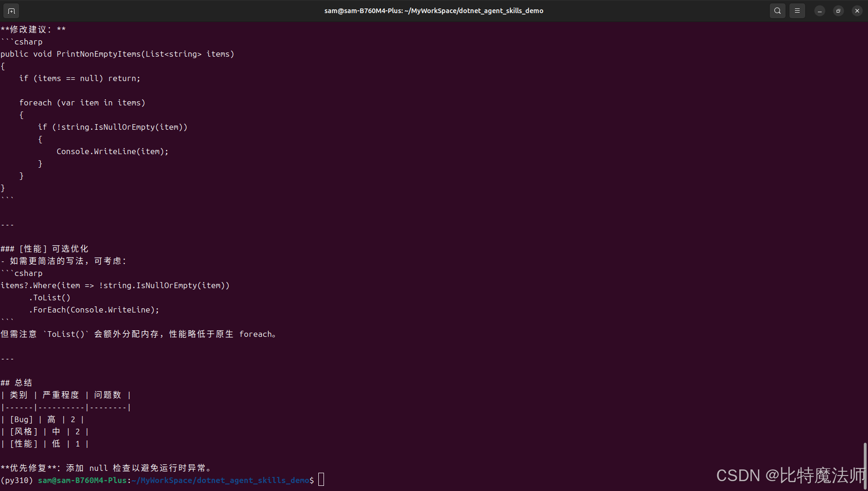This screenshot has width=868, height=491.
Task: Click the '.ToList()' line
Action: pos(50,298)
